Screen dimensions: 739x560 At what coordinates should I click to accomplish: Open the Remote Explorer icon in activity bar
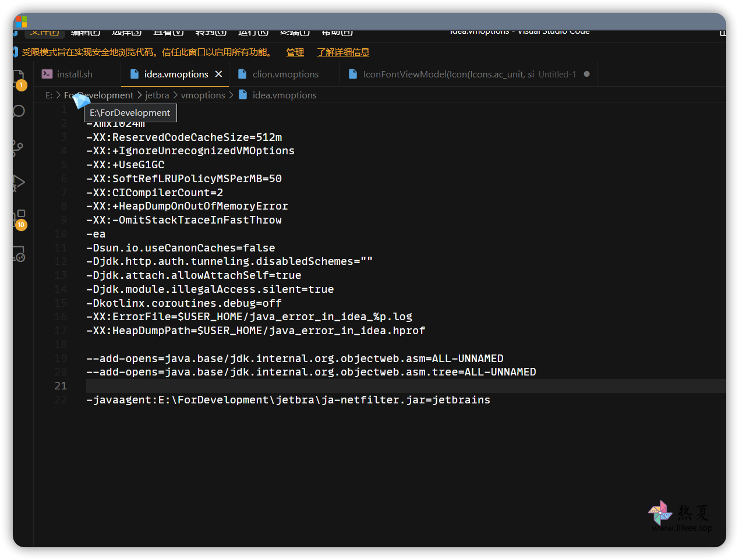[19, 254]
